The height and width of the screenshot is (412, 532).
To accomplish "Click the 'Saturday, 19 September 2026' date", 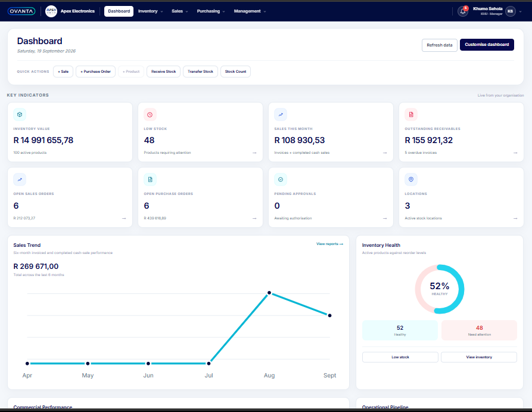I will [46, 51].
